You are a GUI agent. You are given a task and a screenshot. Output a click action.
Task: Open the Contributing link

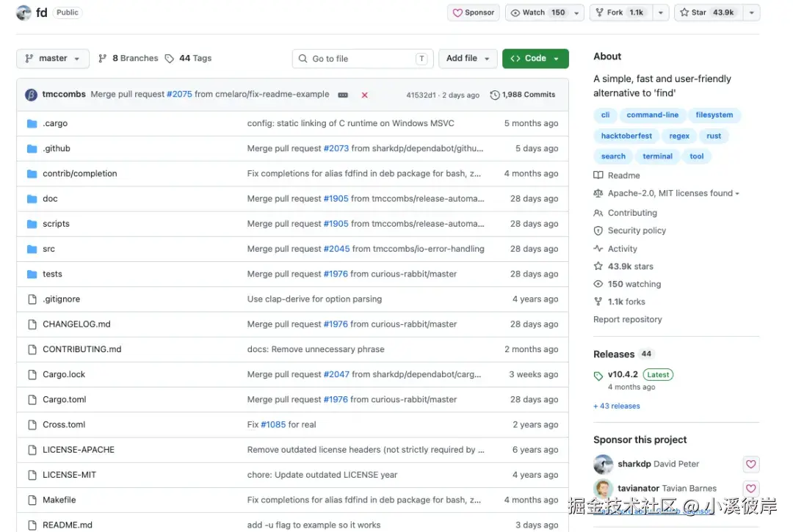click(x=626, y=213)
